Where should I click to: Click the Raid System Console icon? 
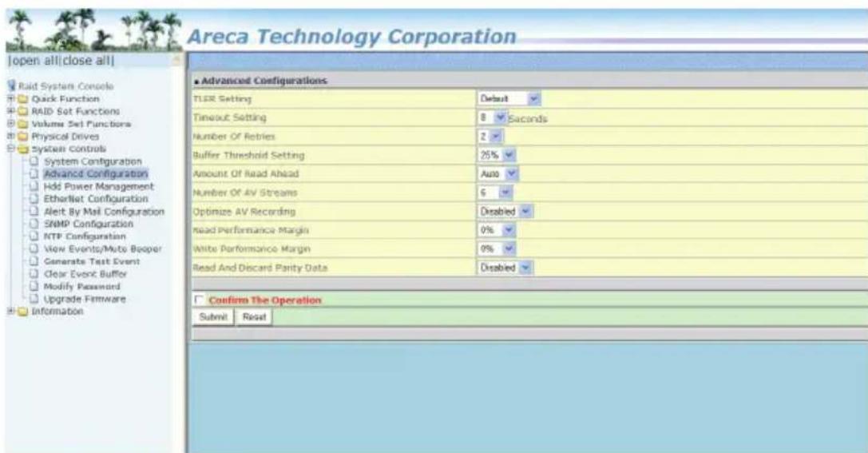click(x=12, y=85)
